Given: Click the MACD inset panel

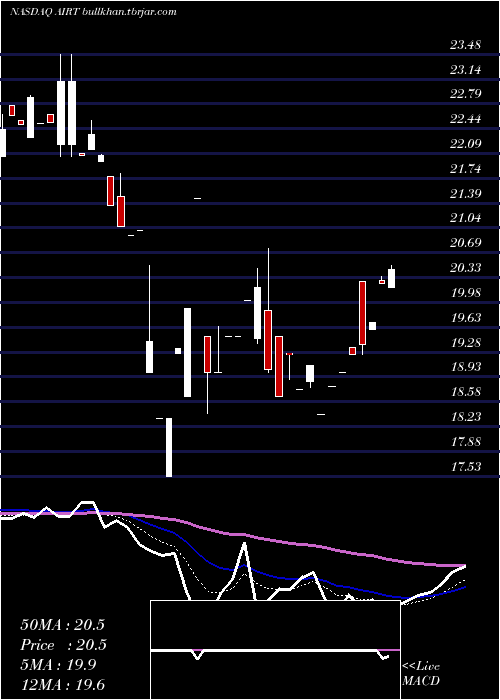Looking at the screenshot, I should pos(275,650).
